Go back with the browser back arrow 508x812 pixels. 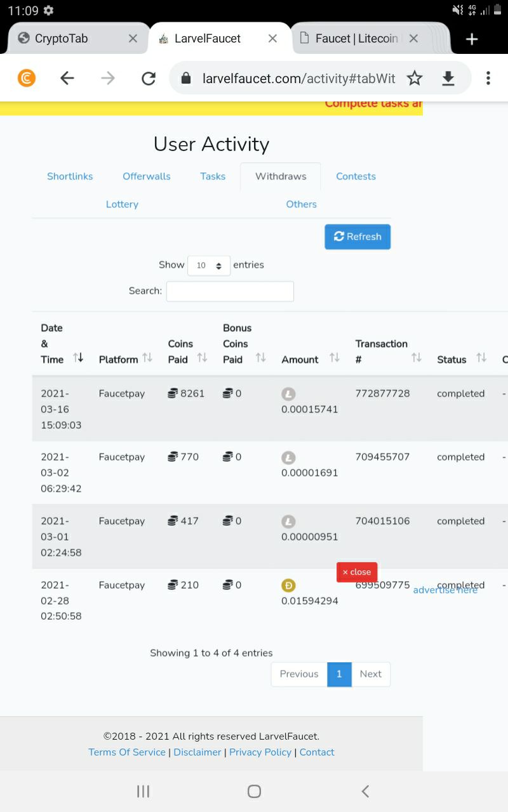[67, 78]
